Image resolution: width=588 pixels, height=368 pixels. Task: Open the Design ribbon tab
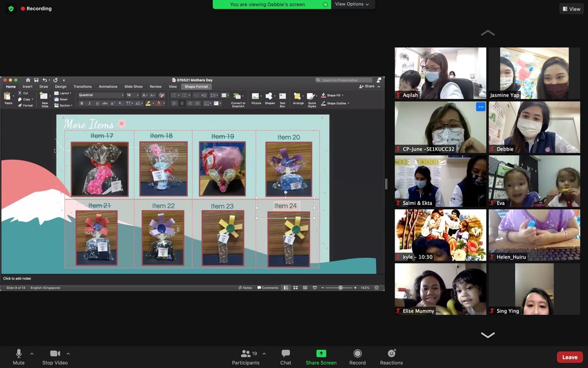(61, 86)
